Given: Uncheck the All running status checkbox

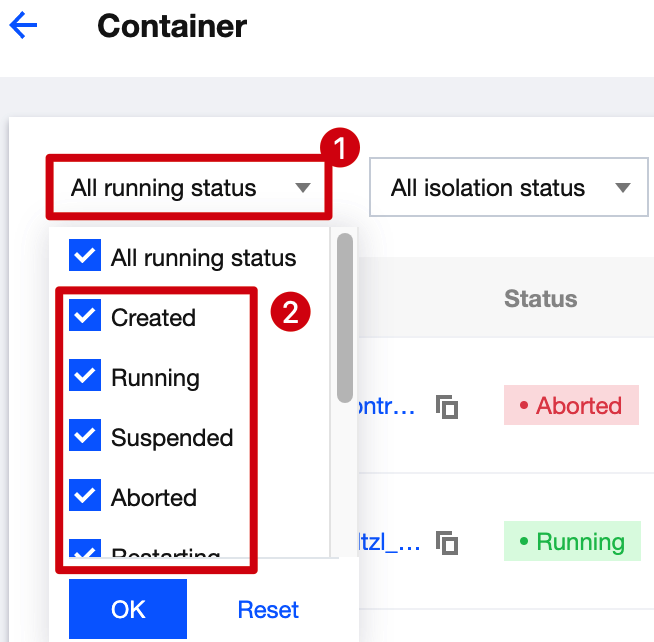Looking at the screenshot, I should pyautogui.click(x=85, y=256).
